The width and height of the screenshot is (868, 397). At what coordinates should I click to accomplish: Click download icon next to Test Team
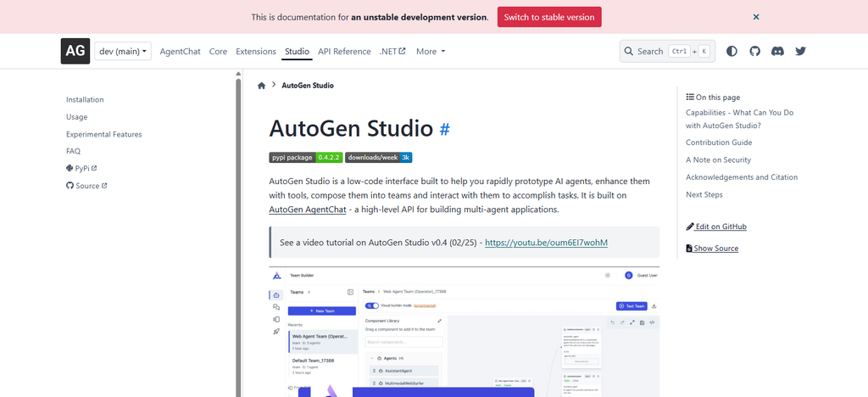click(x=654, y=305)
